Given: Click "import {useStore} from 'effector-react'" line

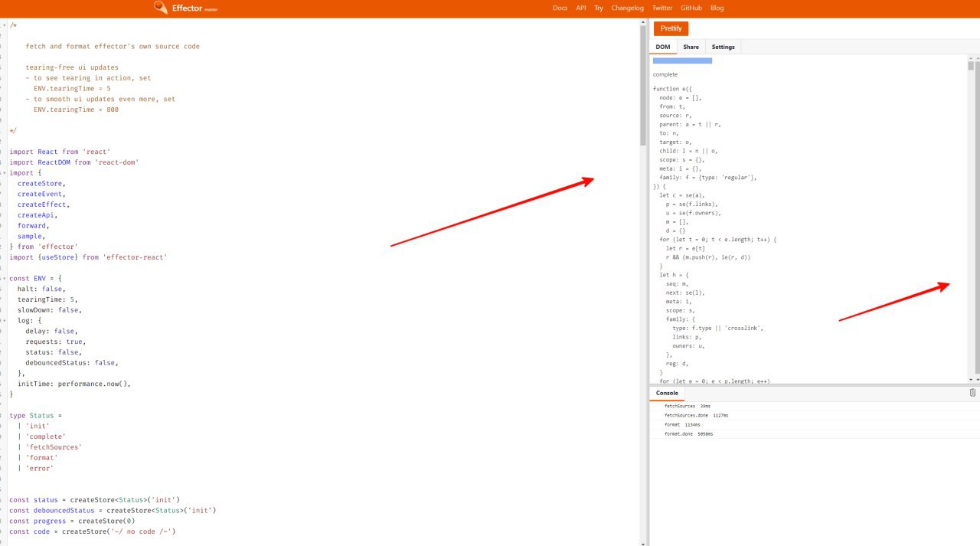Looking at the screenshot, I should [88, 257].
